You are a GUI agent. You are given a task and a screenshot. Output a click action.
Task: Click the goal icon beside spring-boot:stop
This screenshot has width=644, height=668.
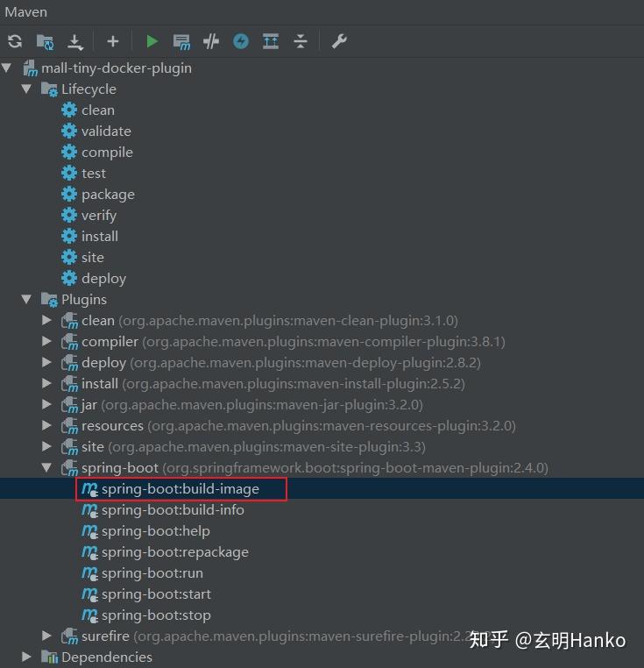point(89,615)
